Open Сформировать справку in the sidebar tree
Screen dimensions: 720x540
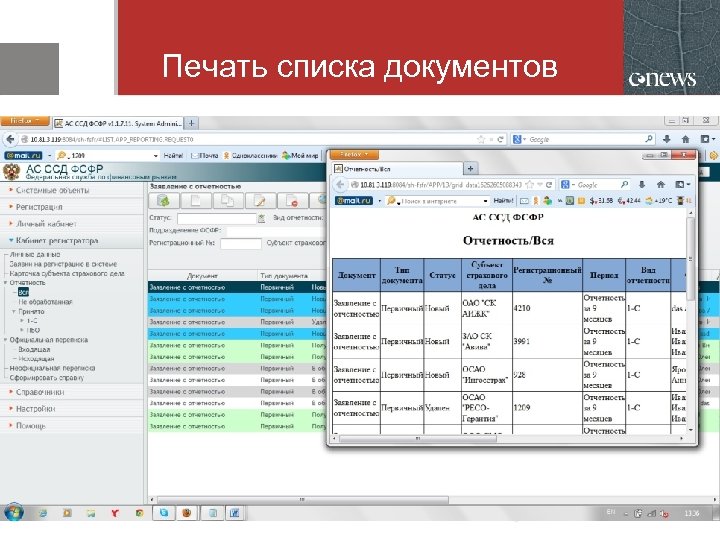tap(47, 377)
